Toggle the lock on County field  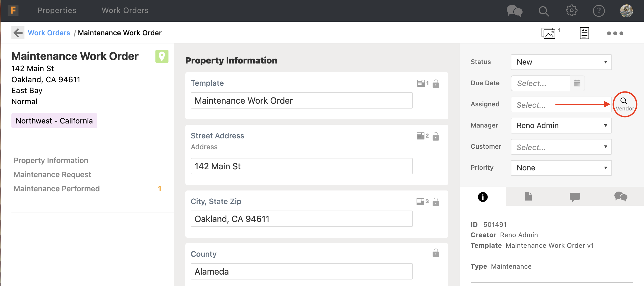point(436,253)
